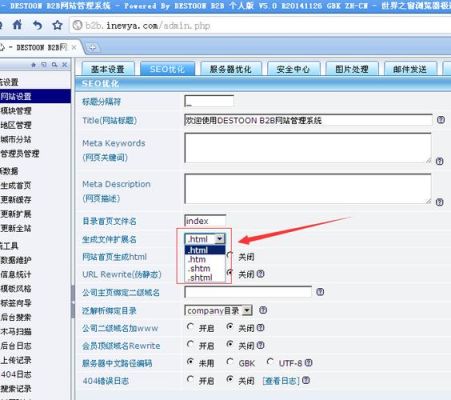Image resolution: width=451 pixels, height=400 pixels.
Task: Click the 公司主页绑定二级域名 input field
Action: pyautogui.click(x=248, y=292)
